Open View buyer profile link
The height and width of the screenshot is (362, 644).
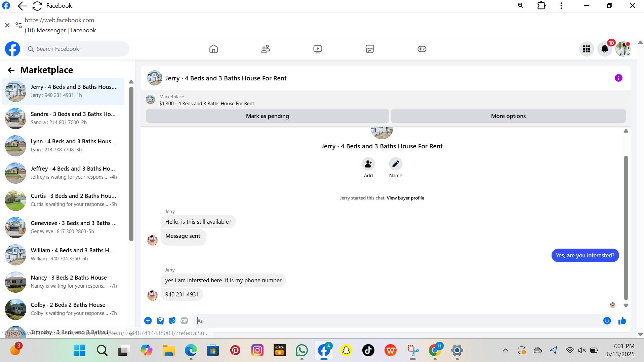tap(405, 198)
